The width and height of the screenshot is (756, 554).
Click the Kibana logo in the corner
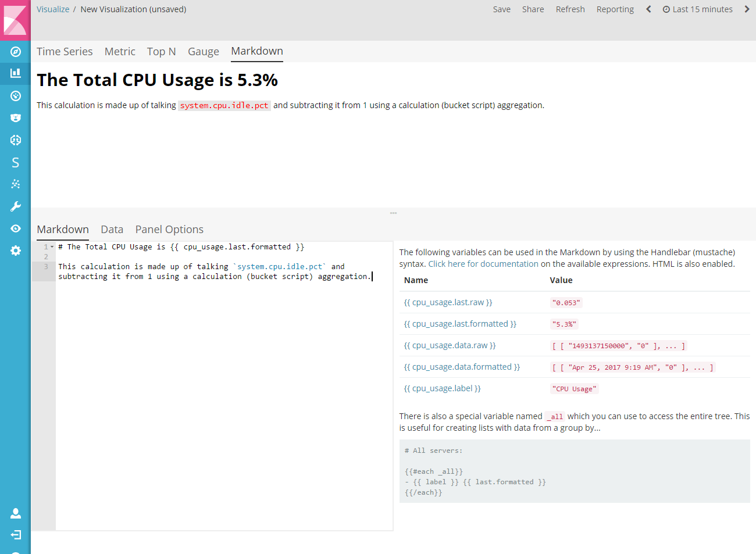[15, 20]
